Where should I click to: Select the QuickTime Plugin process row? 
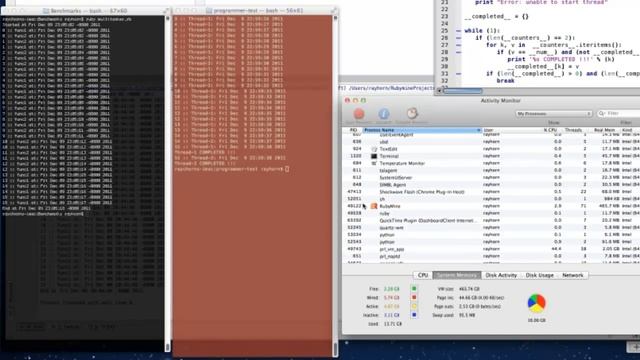[x=491, y=220]
